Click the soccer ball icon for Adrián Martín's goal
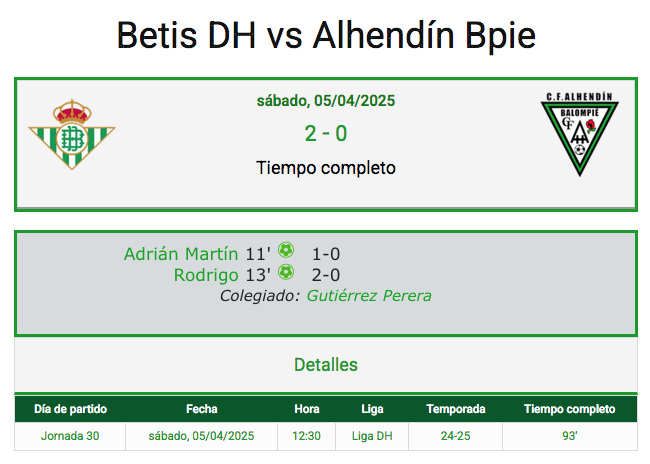The image size is (650, 464). 286,250
